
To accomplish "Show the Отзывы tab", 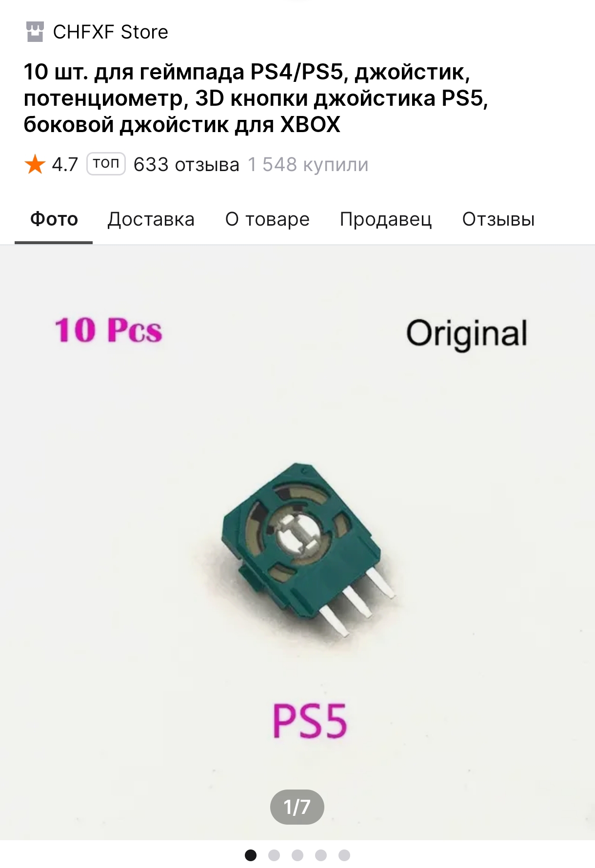I will pyautogui.click(x=498, y=220).
